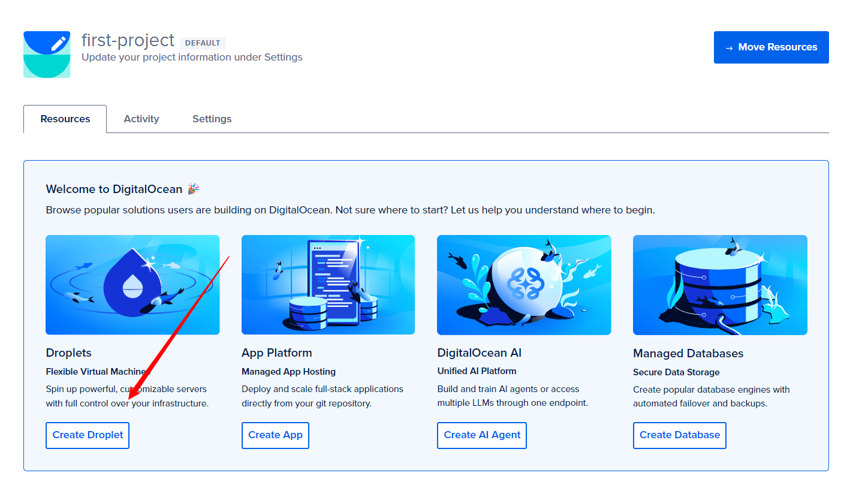Click the Droplets heading

68,353
